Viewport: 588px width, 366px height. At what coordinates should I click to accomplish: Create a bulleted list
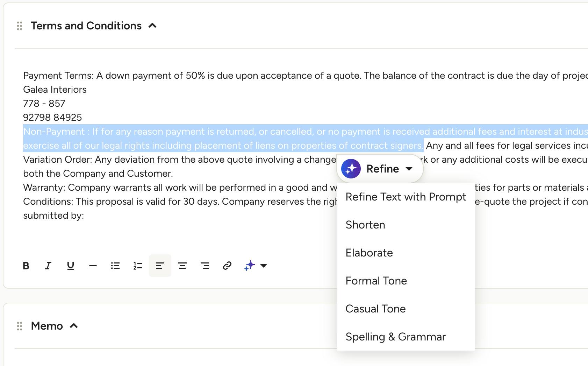point(115,266)
